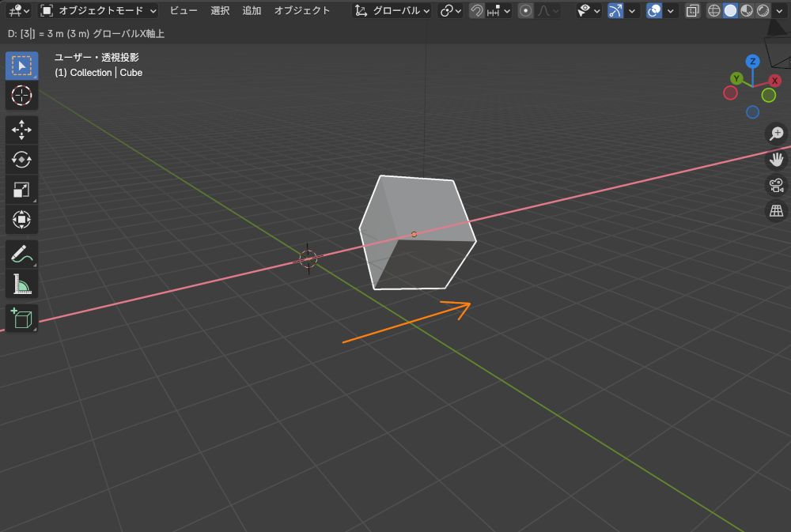791x532 pixels.
Task: Select the Transform tool
Action: pyautogui.click(x=21, y=219)
